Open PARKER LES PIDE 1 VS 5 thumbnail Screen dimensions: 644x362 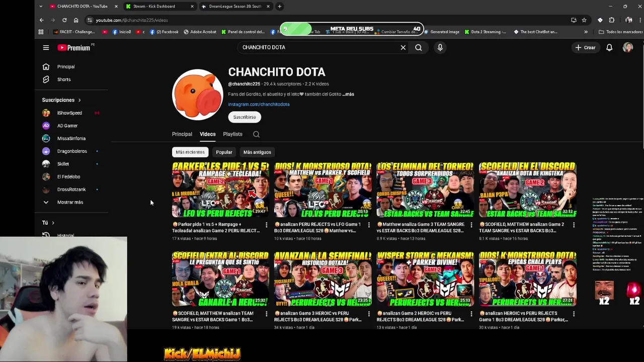point(220,190)
